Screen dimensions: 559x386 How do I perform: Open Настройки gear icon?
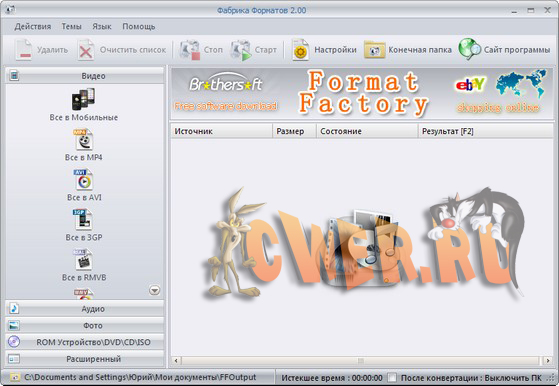(300, 50)
